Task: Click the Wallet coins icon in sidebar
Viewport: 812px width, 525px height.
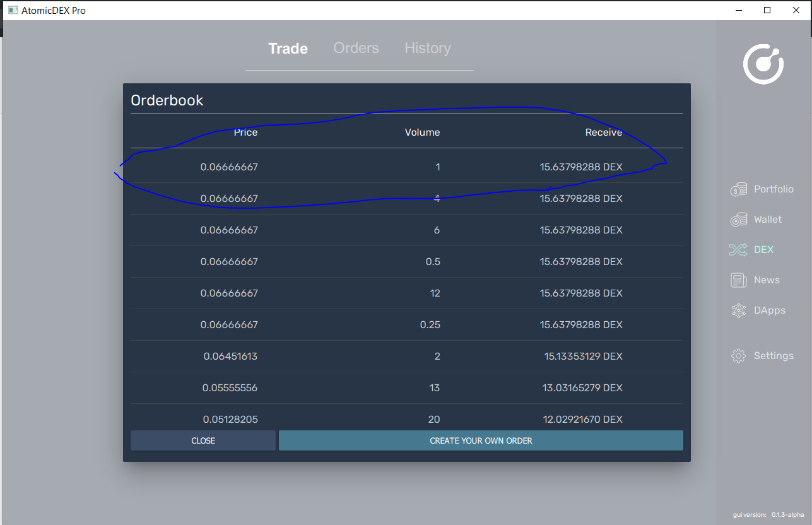Action: [738, 220]
